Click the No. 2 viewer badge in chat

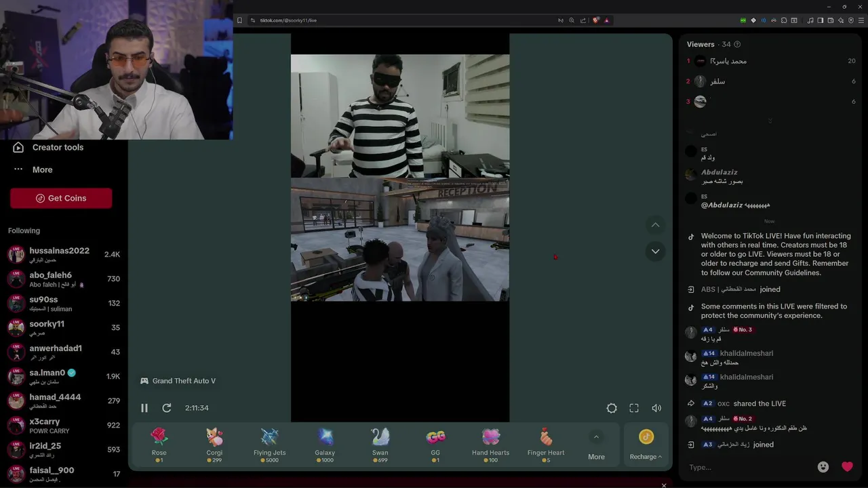(x=743, y=419)
